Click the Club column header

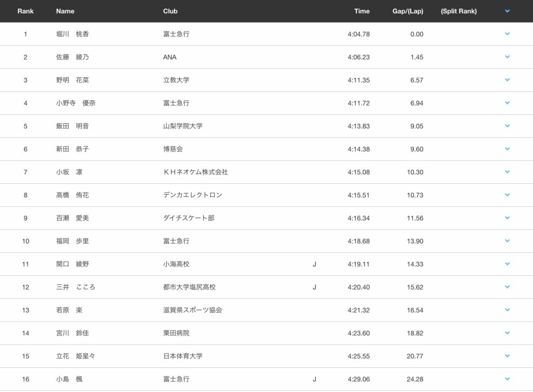point(170,11)
